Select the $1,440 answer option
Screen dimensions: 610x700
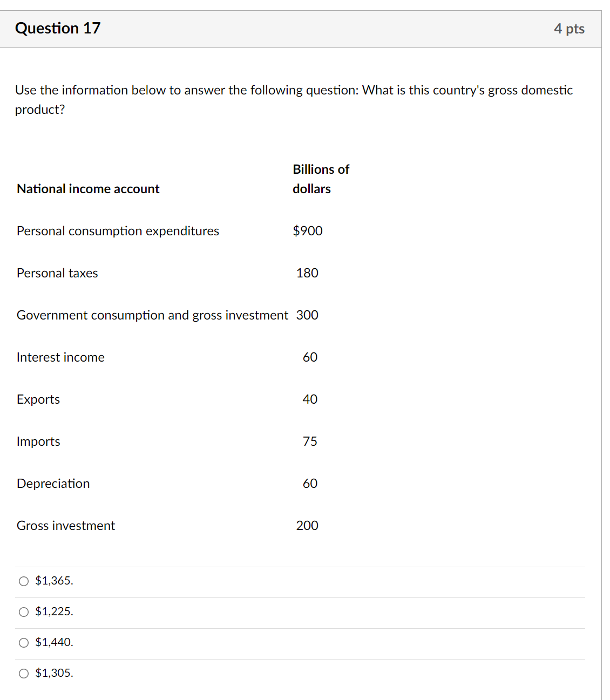24,642
